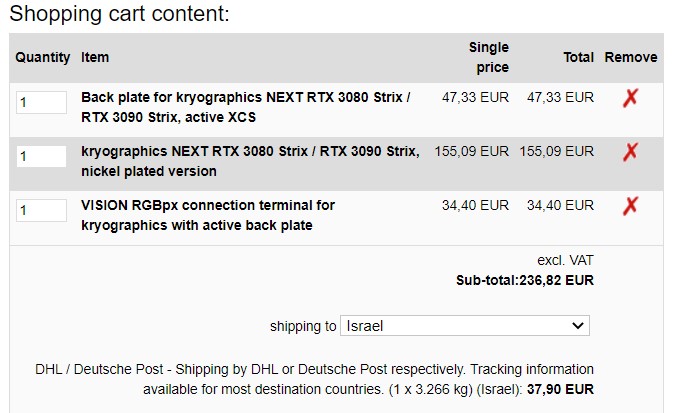Click the Shopping cart content heading
This screenshot has width=678, height=413.
click(x=119, y=14)
